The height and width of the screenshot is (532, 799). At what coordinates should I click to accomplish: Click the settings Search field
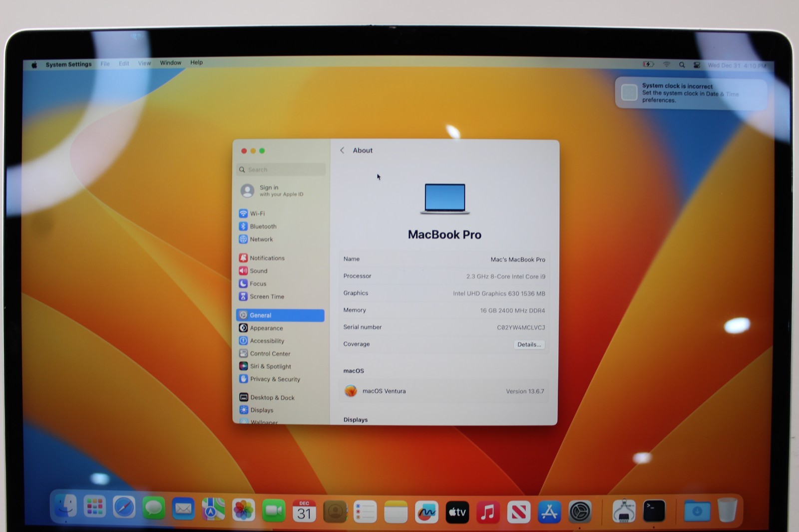coord(281,170)
